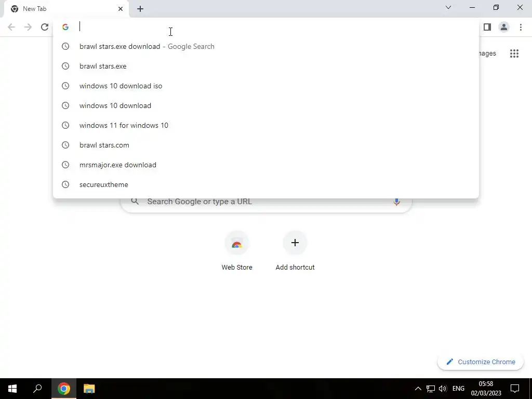
Task: Select the New Tab tab
Action: (x=66, y=9)
